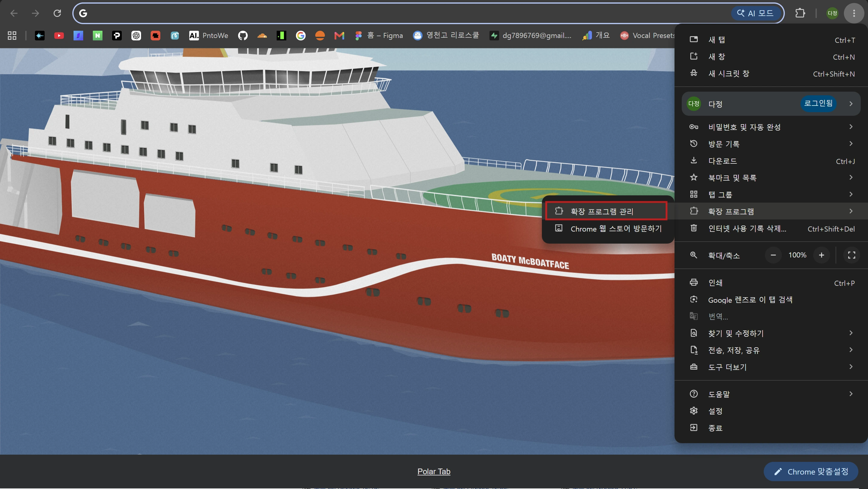Choose 인터넷 사용 기록 삭제

click(x=771, y=229)
